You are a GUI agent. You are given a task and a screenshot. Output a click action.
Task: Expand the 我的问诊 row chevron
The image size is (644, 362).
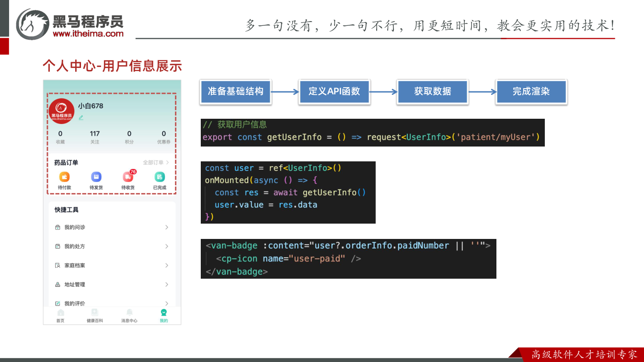(x=167, y=227)
